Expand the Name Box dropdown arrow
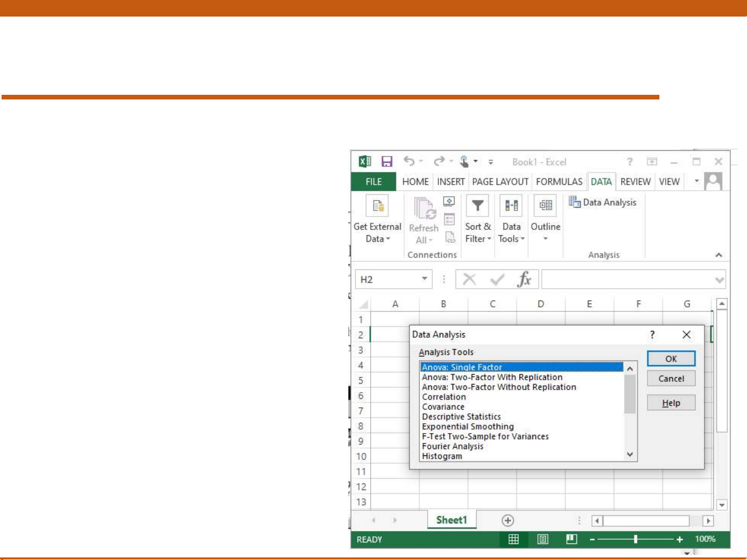The width and height of the screenshot is (747, 560). click(425, 279)
